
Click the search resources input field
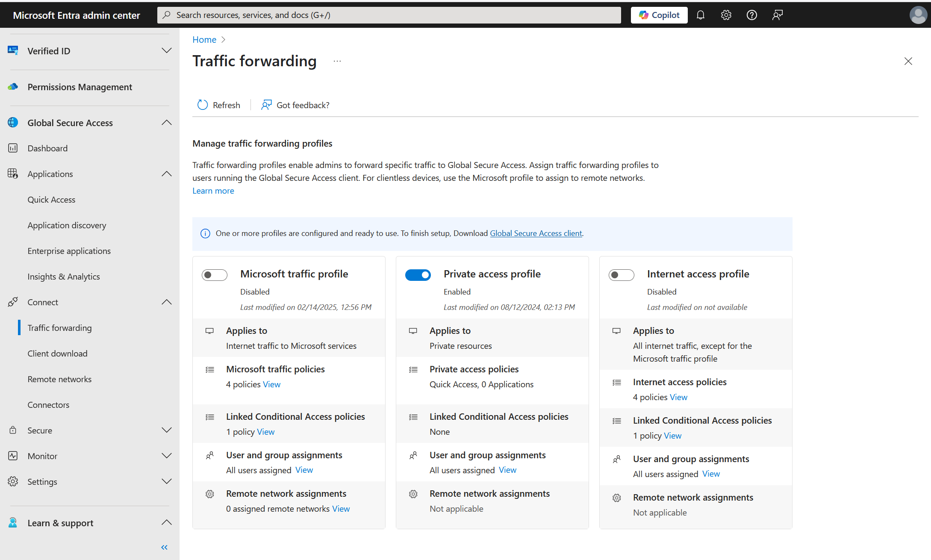[x=389, y=15]
